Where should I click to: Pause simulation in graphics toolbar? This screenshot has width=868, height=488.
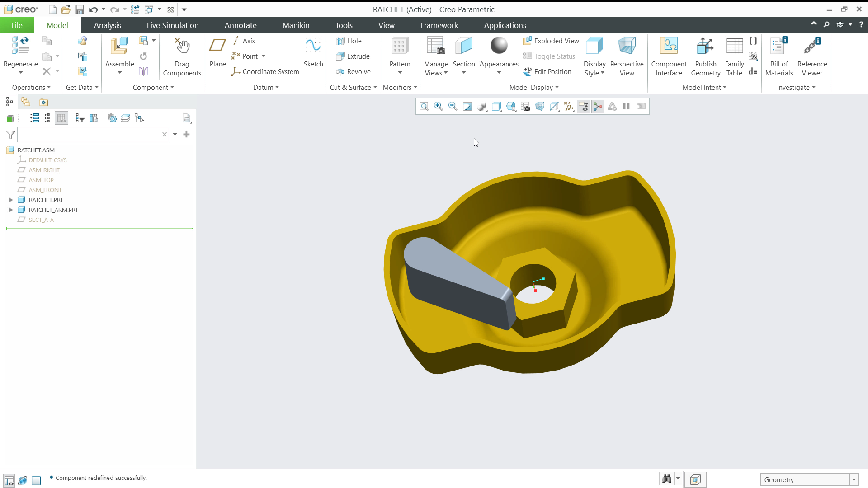tap(626, 106)
